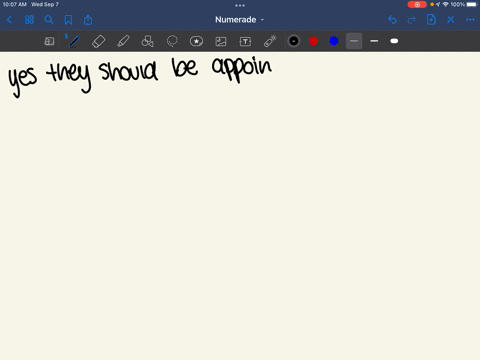The image size is (480, 360).
Task: Choose the red pen color
Action: click(x=314, y=41)
